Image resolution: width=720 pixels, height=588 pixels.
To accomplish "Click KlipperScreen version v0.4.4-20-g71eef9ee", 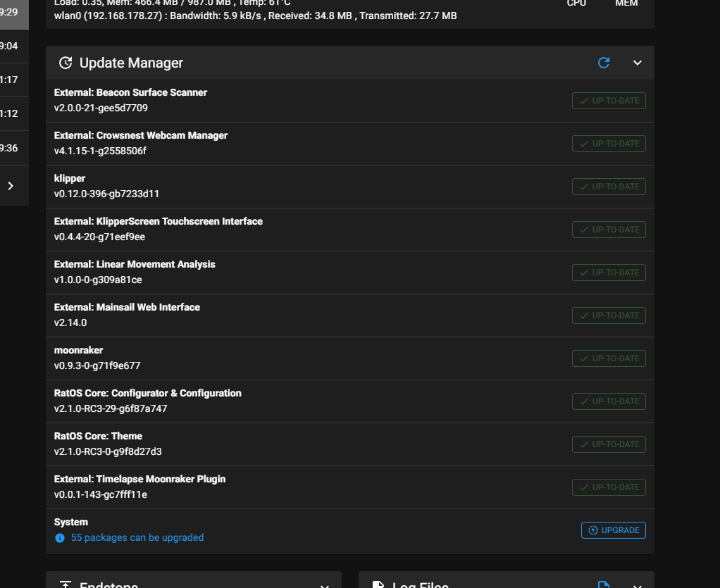I will tap(99, 237).
